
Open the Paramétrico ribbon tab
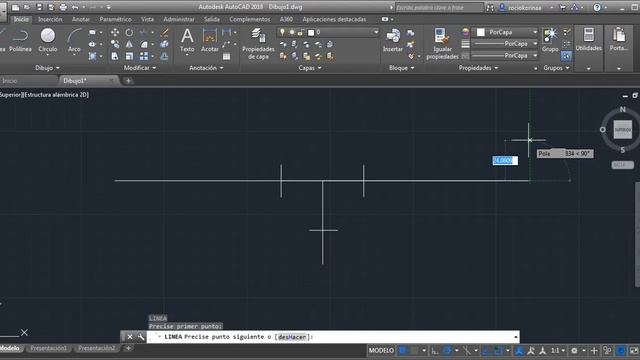tap(116, 19)
